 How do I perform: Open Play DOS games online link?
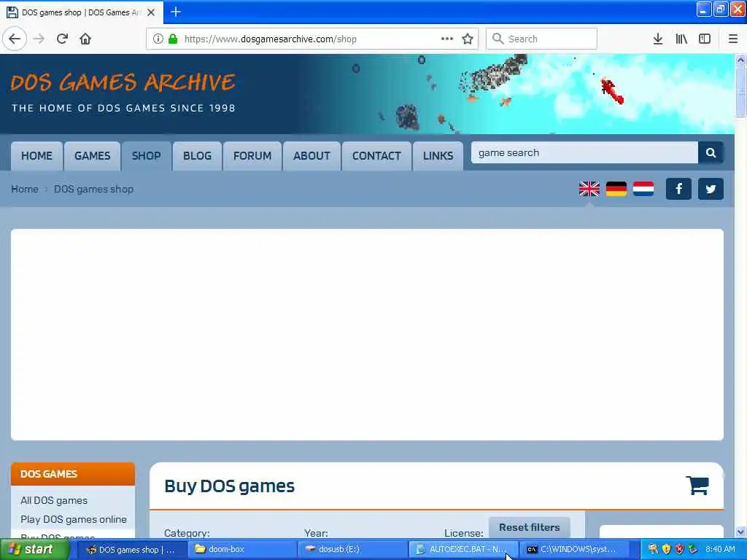pos(74,519)
